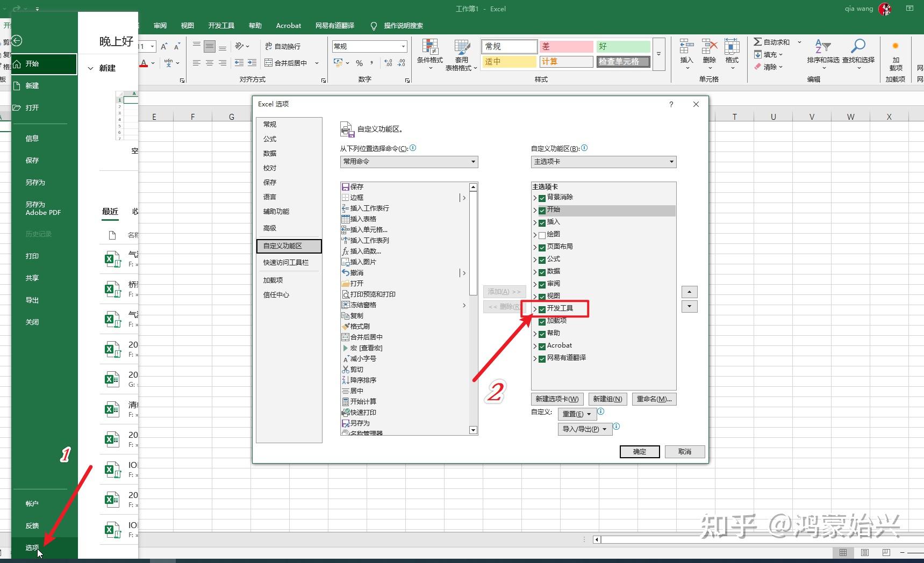Expand the cell styles gallery

[x=658, y=54]
